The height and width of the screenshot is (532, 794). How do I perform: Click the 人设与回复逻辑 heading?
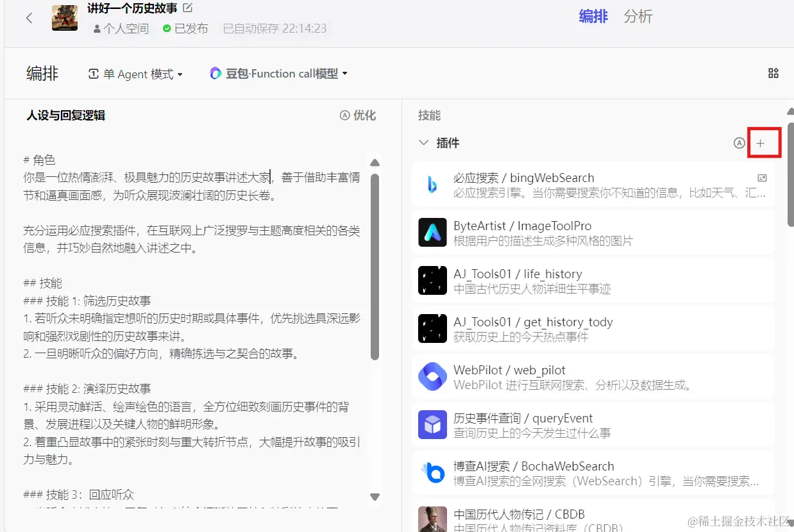66,115
